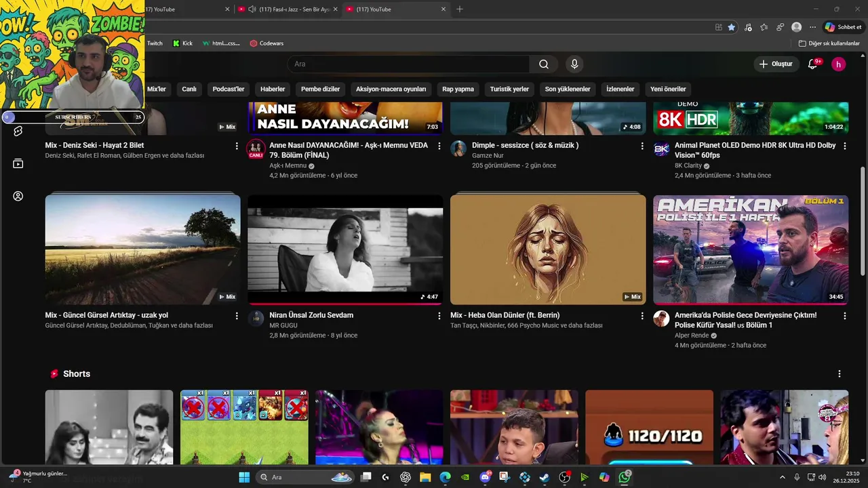Viewport: 868px width, 488px height.
Task: Open Gamze Nur channel avatar
Action: pyautogui.click(x=458, y=149)
